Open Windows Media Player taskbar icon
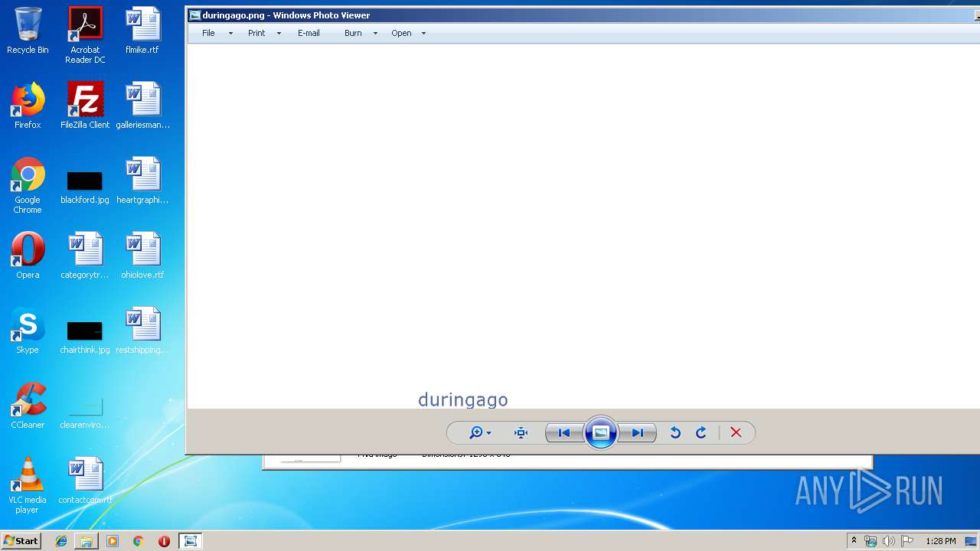The image size is (980, 551). [x=113, y=541]
